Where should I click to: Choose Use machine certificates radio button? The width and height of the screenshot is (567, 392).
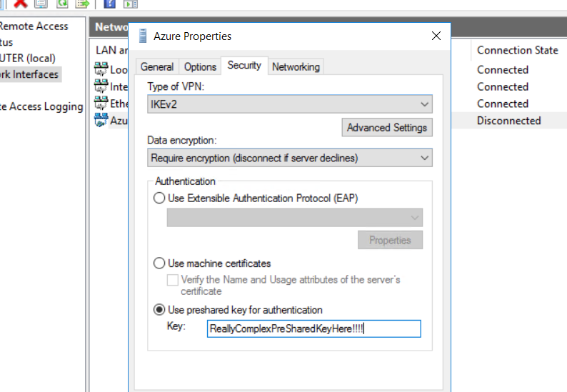(x=159, y=263)
